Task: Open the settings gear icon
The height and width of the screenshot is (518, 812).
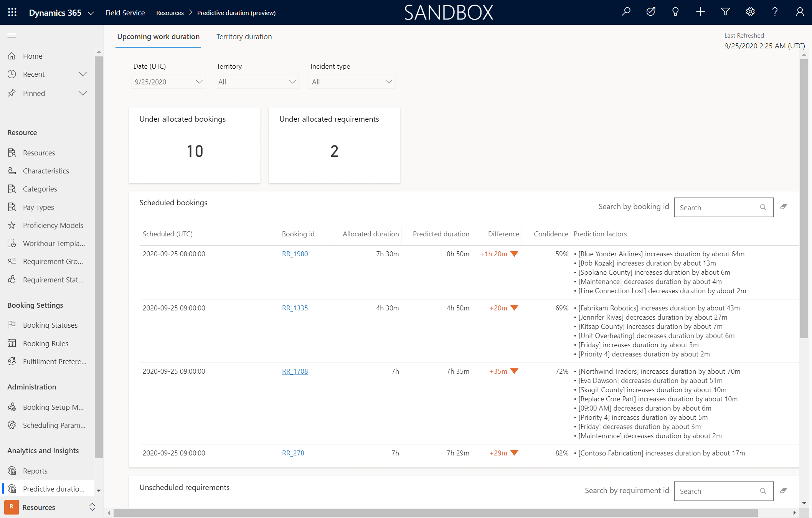Action: 750,12
